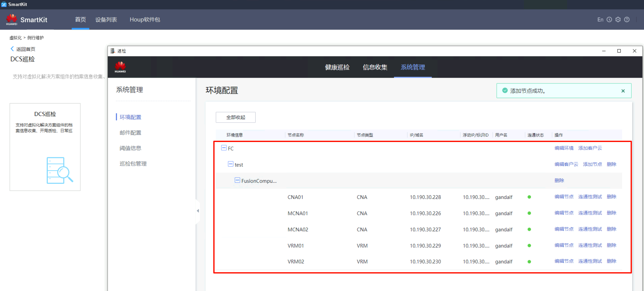Collapse the FC environment tree node
This screenshot has height=291, width=644.
click(224, 148)
